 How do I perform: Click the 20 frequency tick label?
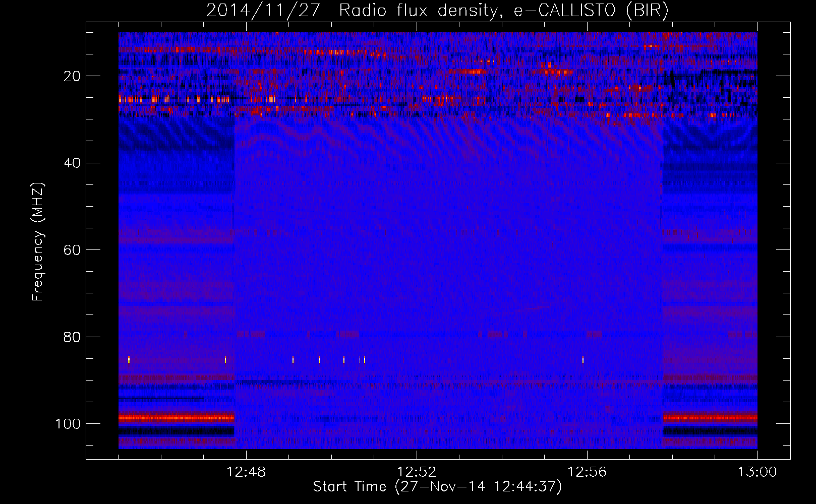click(x=73, y=76)
